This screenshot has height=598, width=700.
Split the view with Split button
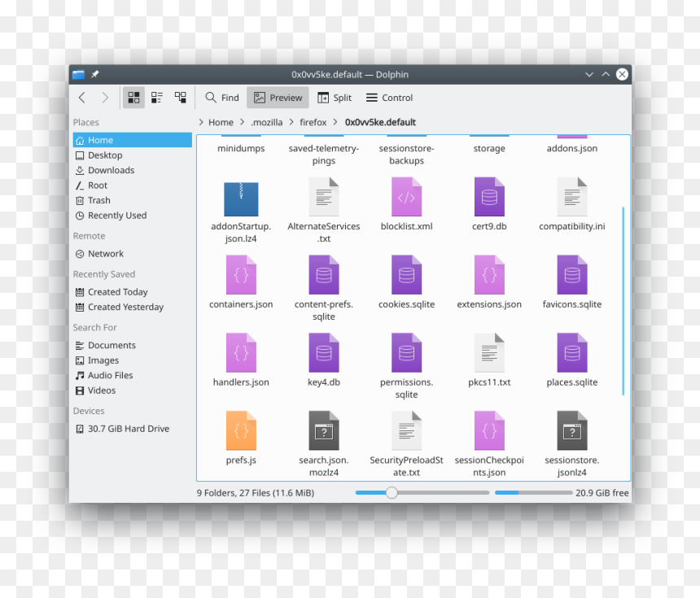tap(335, 98)
